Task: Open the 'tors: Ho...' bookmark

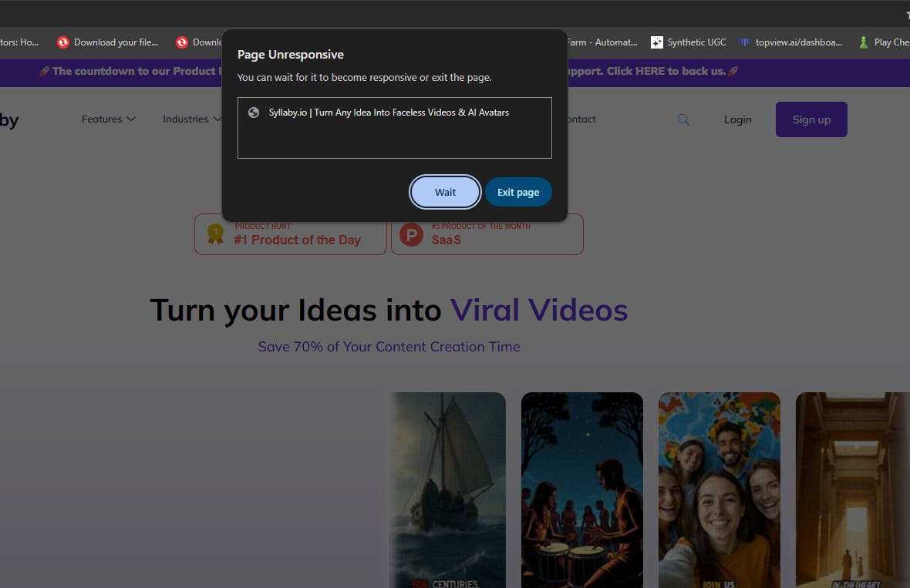Action: [x=19, y=42]
